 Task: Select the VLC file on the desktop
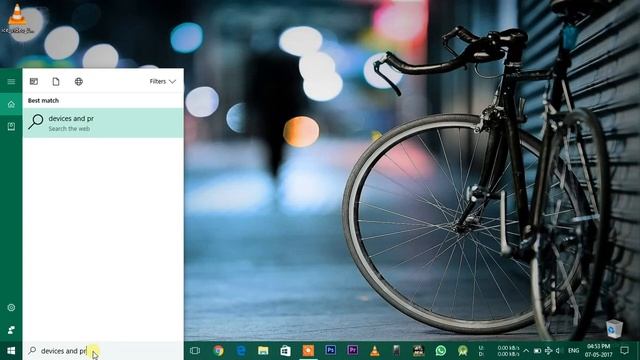tap(18, 18)
